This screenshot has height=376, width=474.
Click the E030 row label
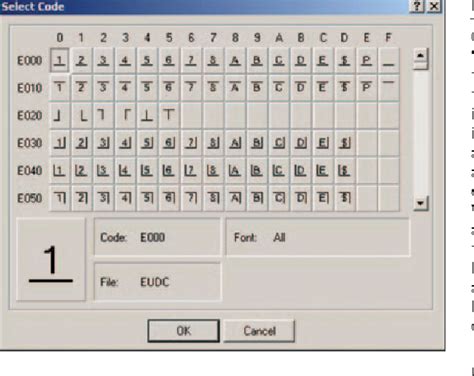coord(30,143)
